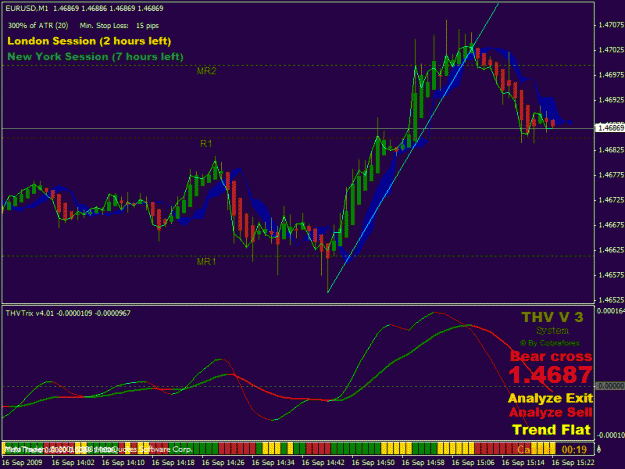Click the 1.46775 price scale value
Screen dimensions: 625x469
(611, 175)
